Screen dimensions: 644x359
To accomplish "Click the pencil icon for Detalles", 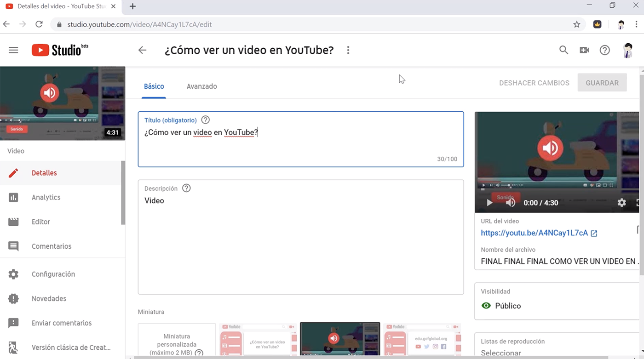I will coord(13,173).
